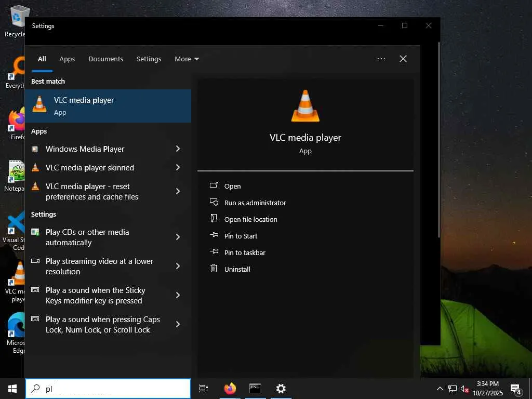The width and height of the screenshot is (532, 399).
Task: Click the VLC media player desktop shortcut
Action: coord(16,281)
